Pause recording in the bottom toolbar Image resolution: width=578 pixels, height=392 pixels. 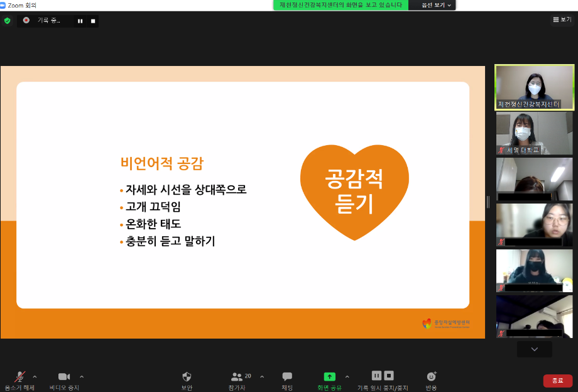tap(376, 376)
